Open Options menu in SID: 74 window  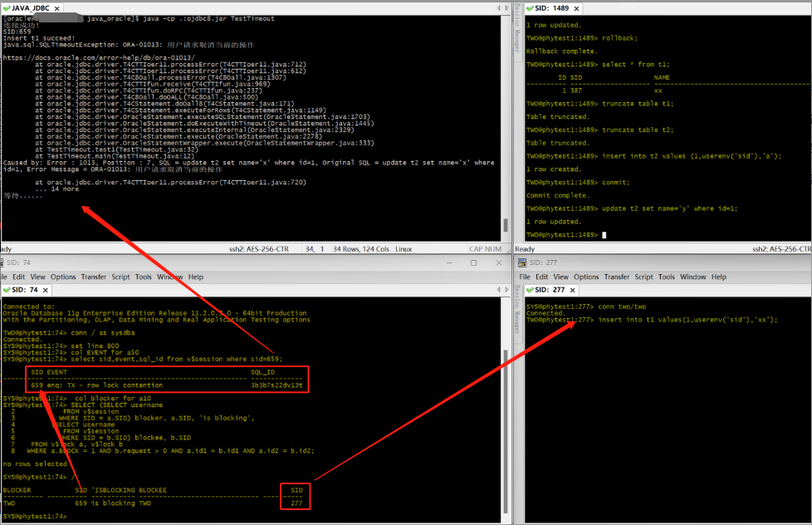click(x=63, y=277)
